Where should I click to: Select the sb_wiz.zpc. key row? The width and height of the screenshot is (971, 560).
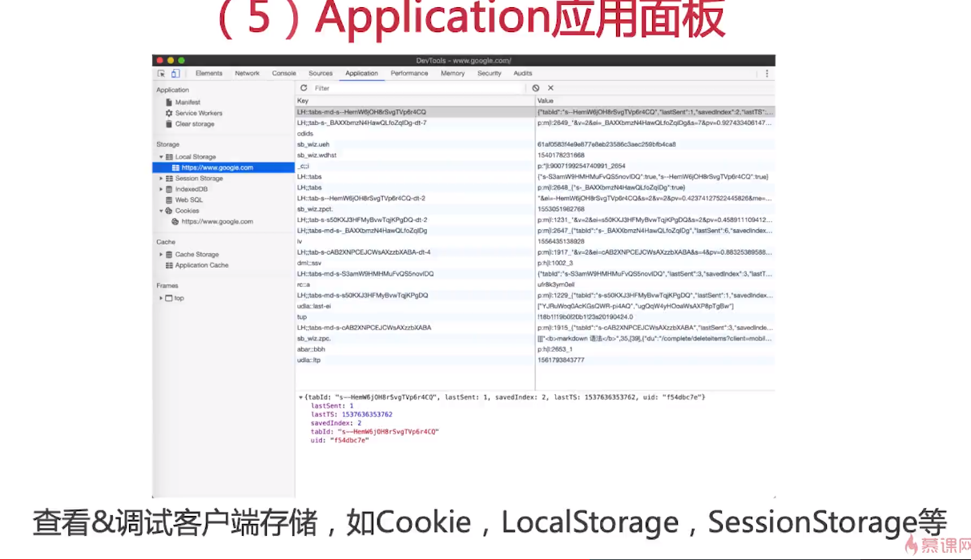coord(534,338)
